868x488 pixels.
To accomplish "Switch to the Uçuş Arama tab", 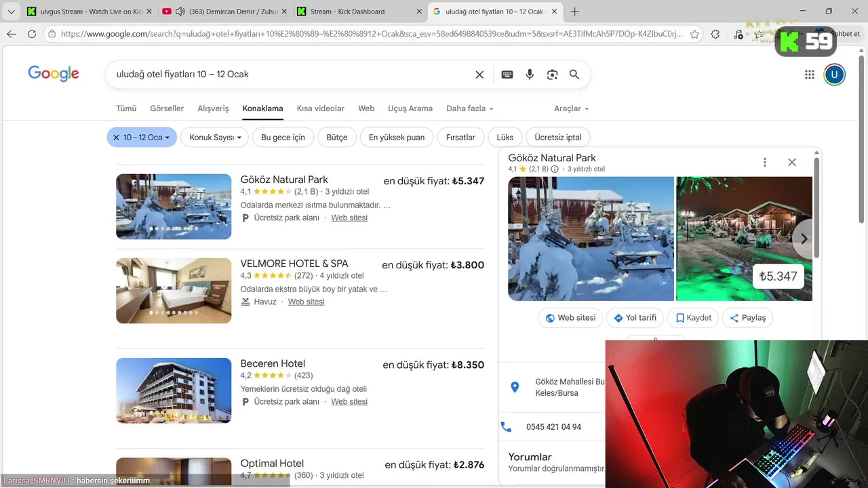I will click(x=410, y=108).
